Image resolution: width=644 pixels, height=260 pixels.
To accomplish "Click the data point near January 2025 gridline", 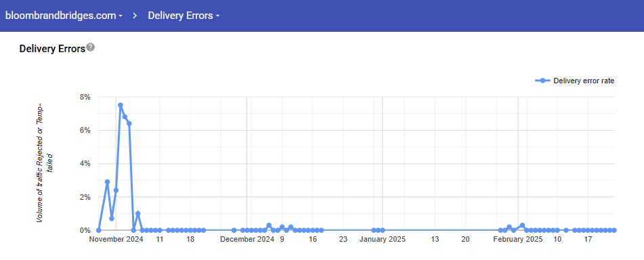I will [383, 230].
